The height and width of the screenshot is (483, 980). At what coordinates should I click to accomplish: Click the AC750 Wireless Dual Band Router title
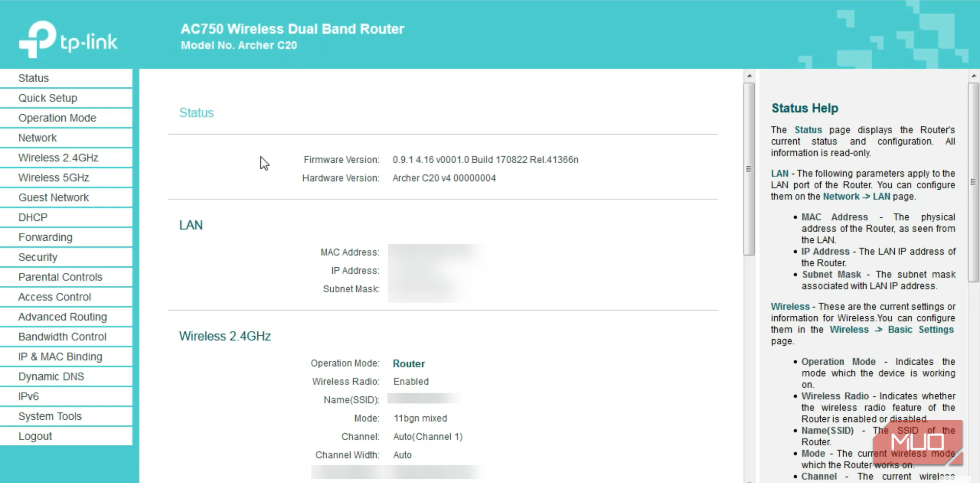tap(292, 29)
